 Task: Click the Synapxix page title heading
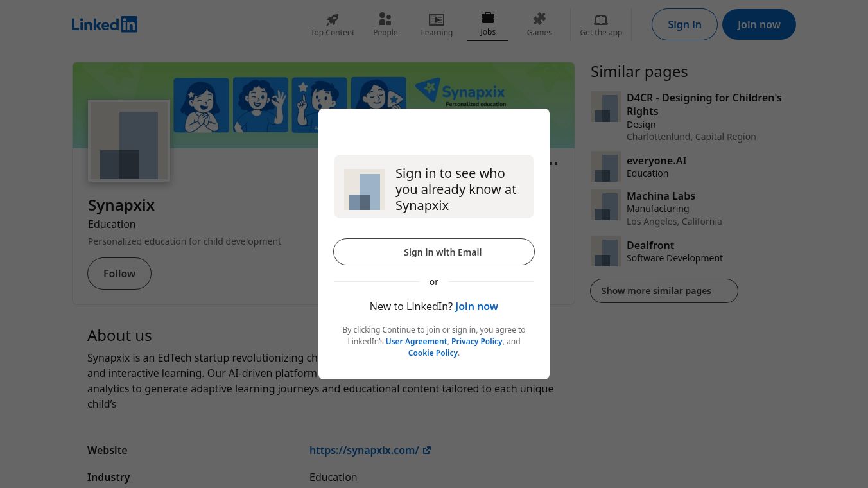(x=121, y=205)
